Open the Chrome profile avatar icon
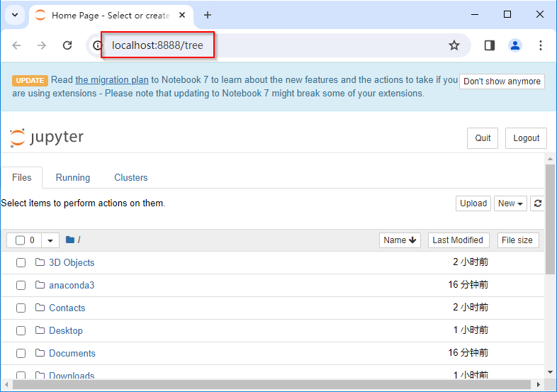 tap(515, 45)
